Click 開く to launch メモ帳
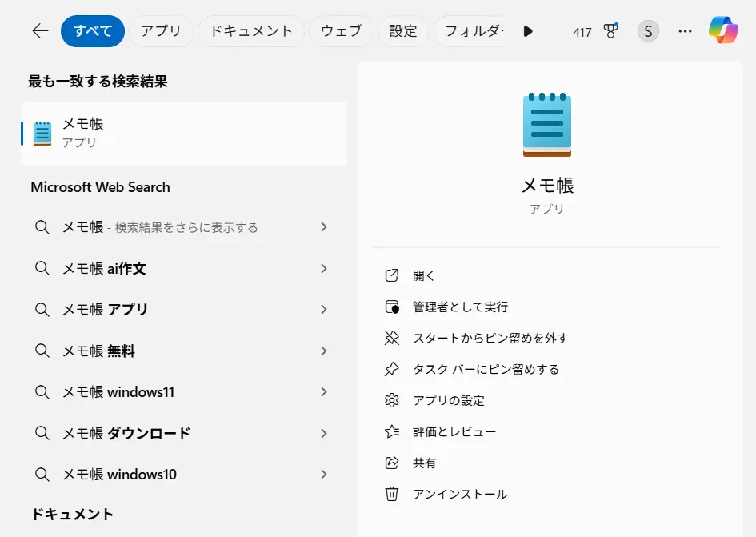The image size is (756, 537). 424,275
